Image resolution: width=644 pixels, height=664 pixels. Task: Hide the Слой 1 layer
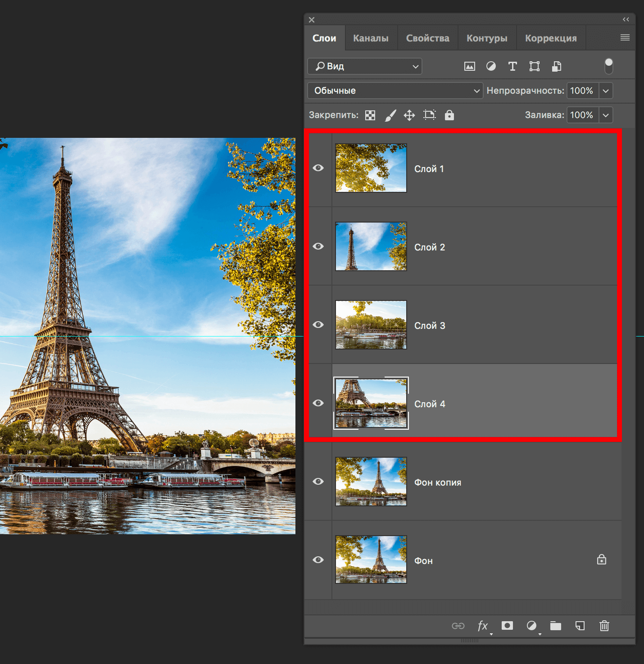click(x=318, y=168)
